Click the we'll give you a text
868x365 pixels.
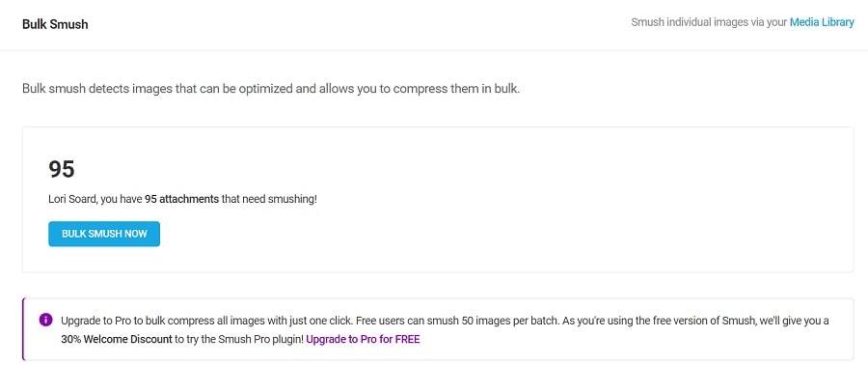pyautogui.click(x=795, y=321)
